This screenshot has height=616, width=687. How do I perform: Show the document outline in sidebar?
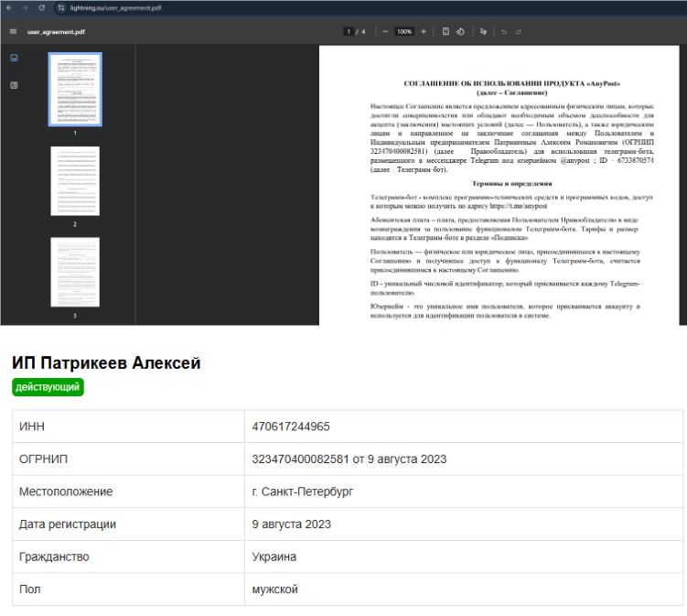pos(14,85)
